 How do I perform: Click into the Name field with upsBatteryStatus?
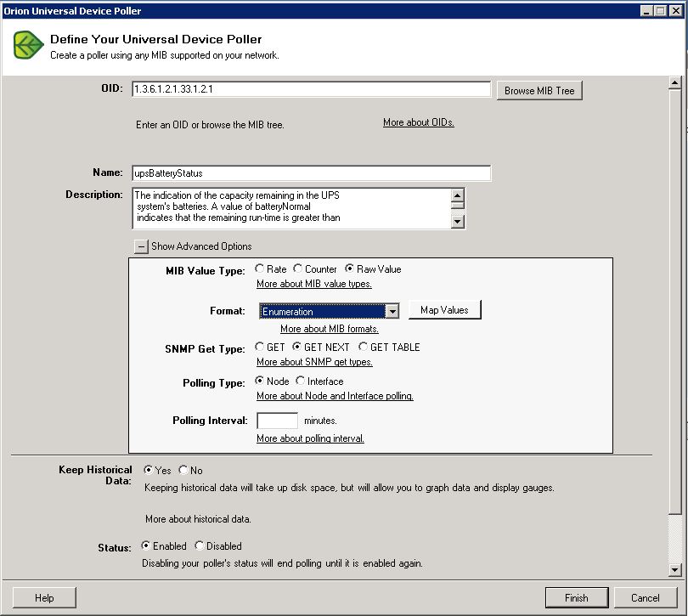[x=311, y=173]
